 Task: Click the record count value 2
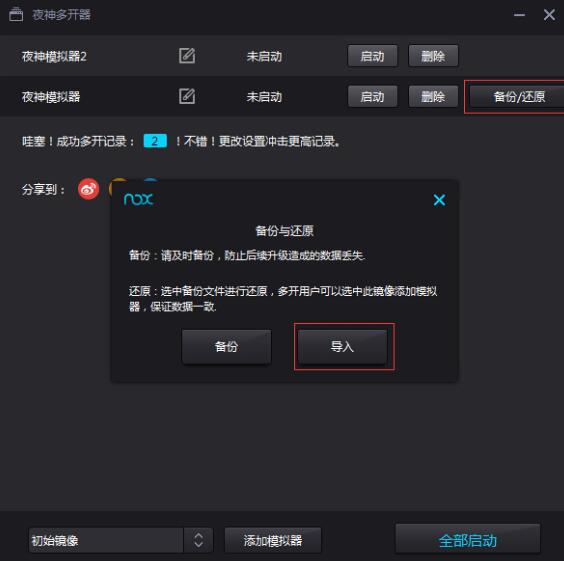[155, 141]
